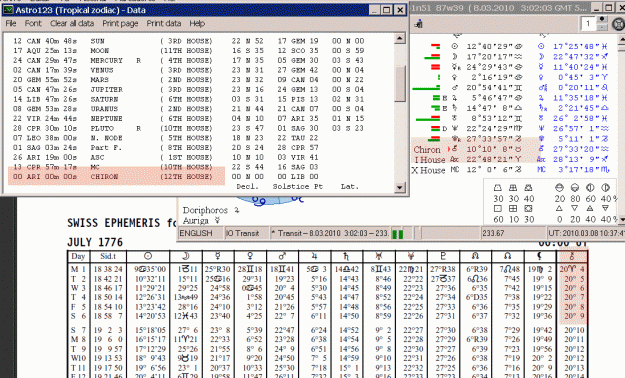Open the Font menu in Astro123
Image resolution: width=625 pixels, height=378 pixels.
pos(33,24)
